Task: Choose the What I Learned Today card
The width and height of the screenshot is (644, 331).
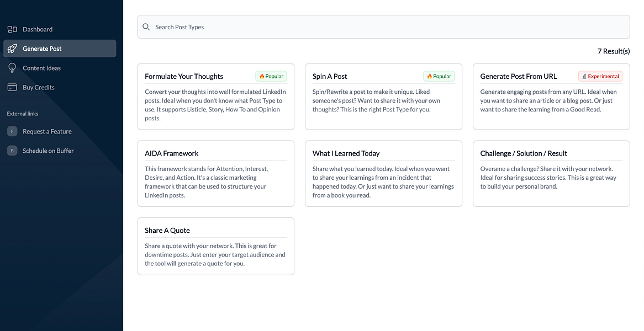Action: point(383,173)
